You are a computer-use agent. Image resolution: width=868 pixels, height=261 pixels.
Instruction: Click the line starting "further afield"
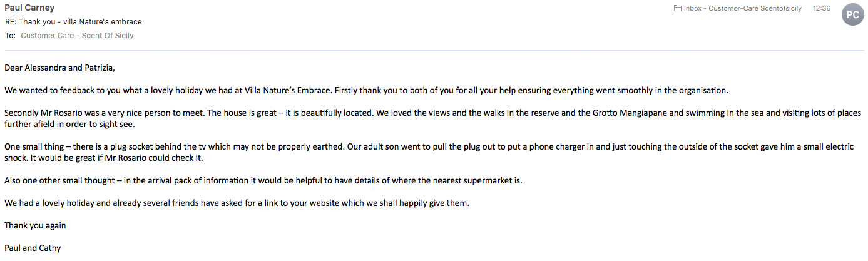(x=65, y=124)
